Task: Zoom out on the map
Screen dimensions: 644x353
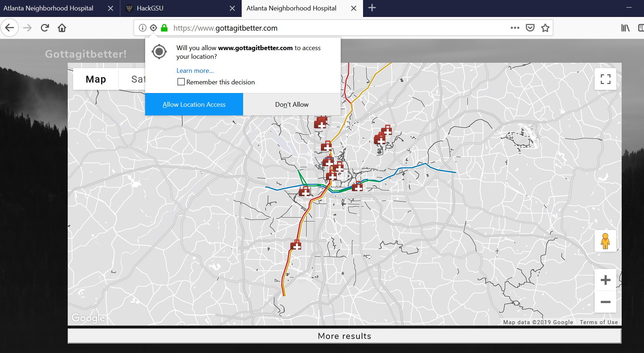Action: [605, 302]
